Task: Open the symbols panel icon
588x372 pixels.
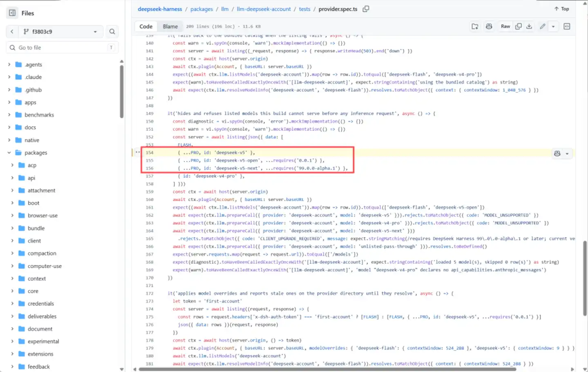Action: click(567, 27)
